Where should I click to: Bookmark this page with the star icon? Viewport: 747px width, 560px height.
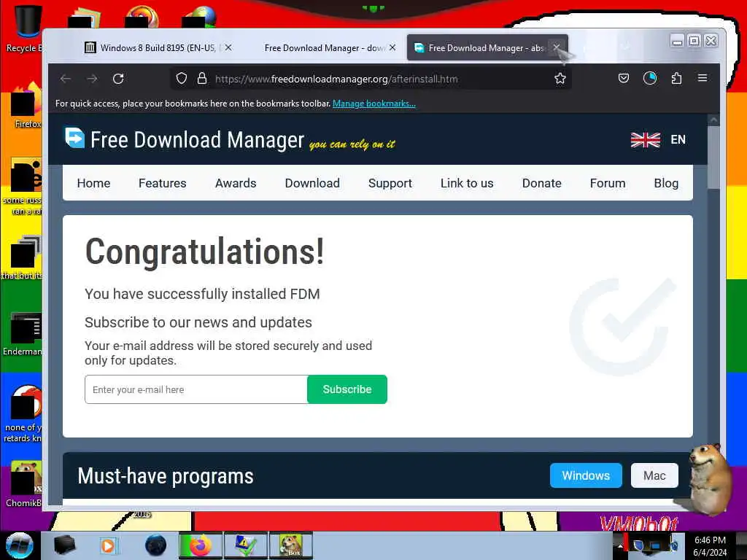click(560, 79)
